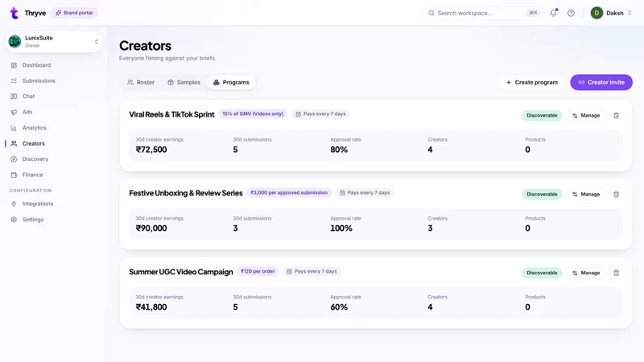Expand the LunixSuite workspace switcher

96,42
